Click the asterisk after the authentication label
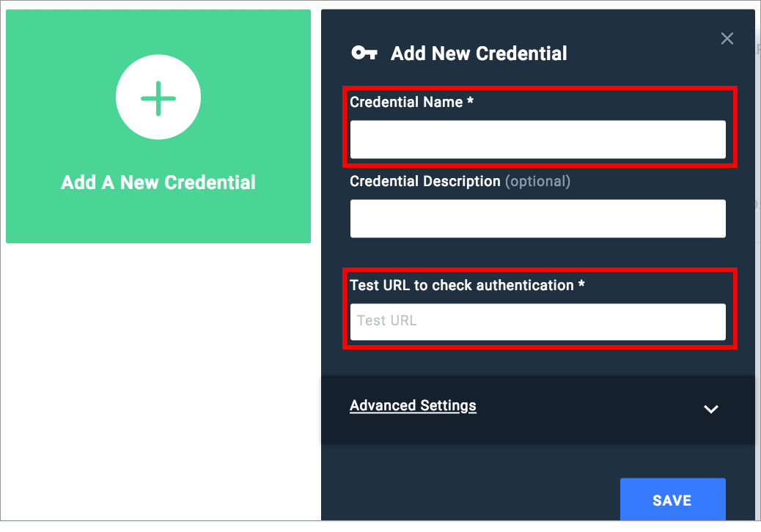This screenshot has width=761, height=532. click(x=581, y=283)
